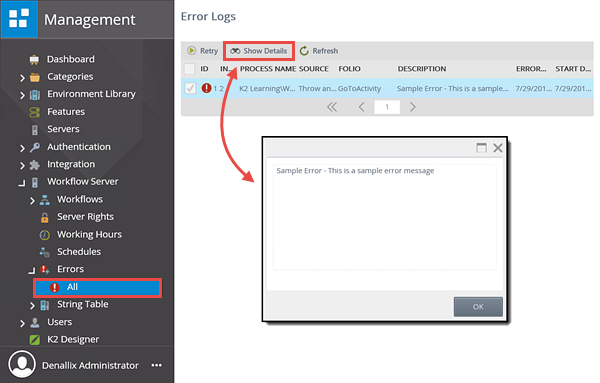Collapse the Errors tree node
The width and height of the screenshot is (600, 383).
click(32, 271)
